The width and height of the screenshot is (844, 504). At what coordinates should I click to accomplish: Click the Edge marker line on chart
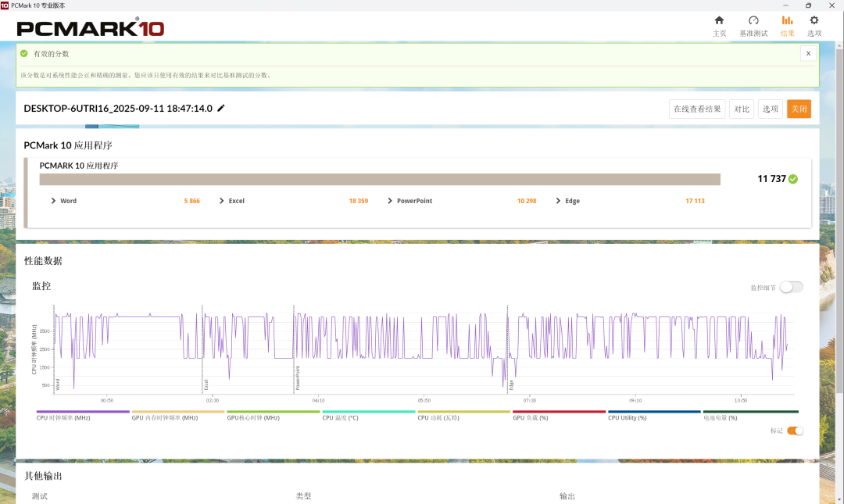pos(507,350)
